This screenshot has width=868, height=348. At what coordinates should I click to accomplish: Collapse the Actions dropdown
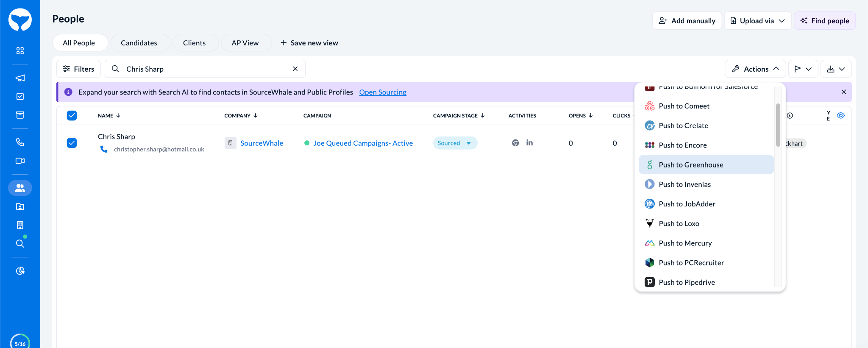coord(755,69)
